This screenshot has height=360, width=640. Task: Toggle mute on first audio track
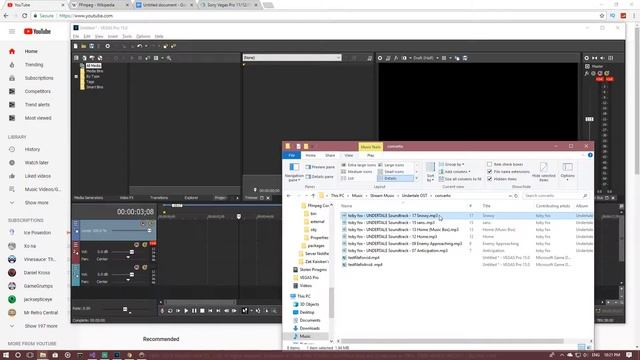[x=136, y=245]
